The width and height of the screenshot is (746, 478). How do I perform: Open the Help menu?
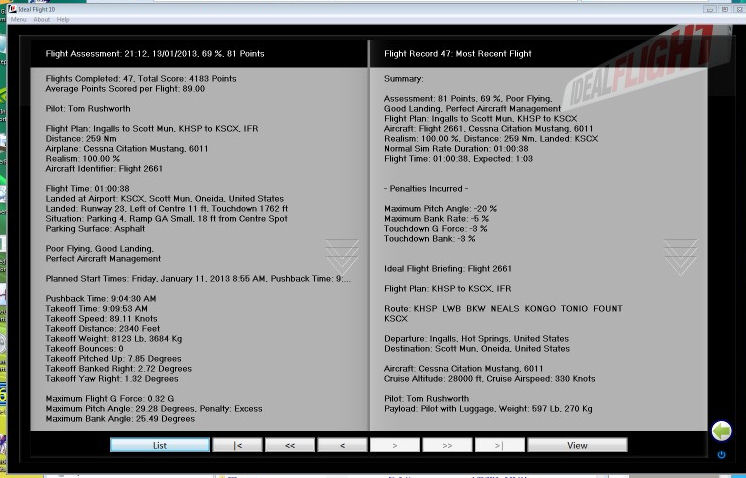point(63,20)
